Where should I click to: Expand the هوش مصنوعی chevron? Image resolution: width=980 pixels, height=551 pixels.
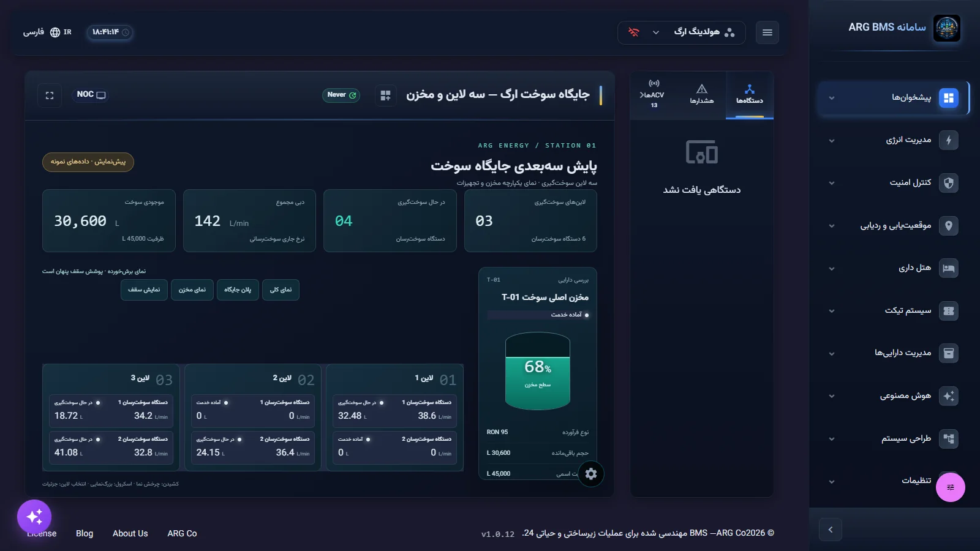(832, 396)
